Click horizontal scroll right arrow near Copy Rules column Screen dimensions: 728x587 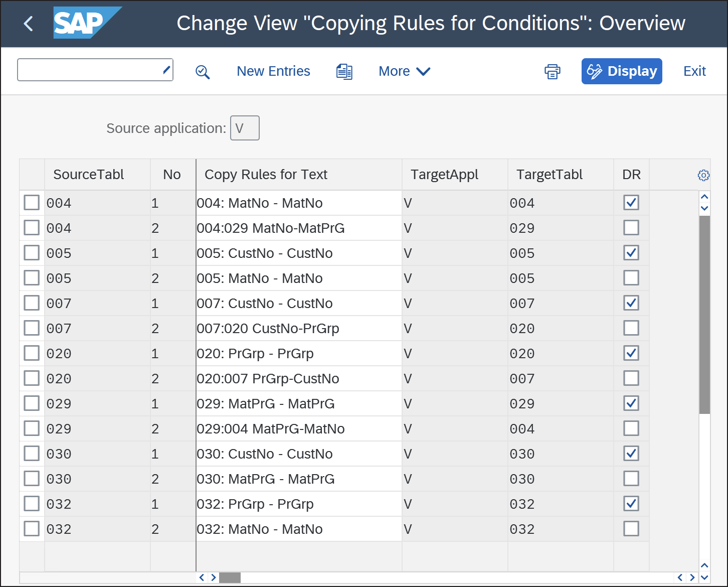pos(214,577)
